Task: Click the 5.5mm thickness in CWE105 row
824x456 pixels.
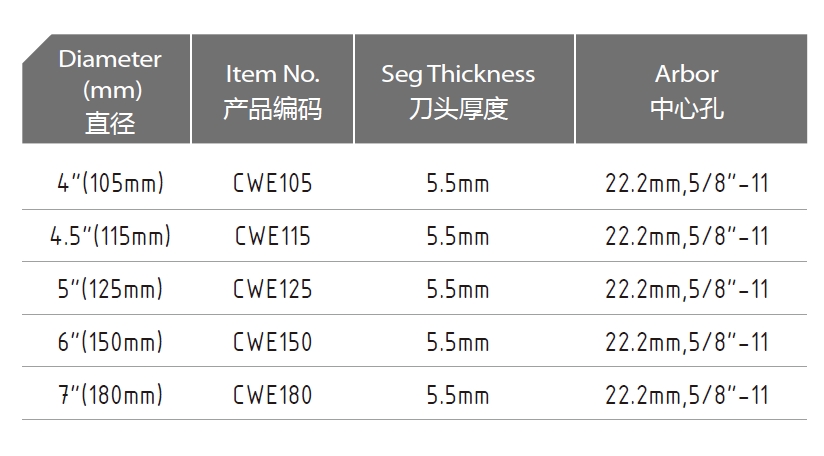Action: [458, 183]
